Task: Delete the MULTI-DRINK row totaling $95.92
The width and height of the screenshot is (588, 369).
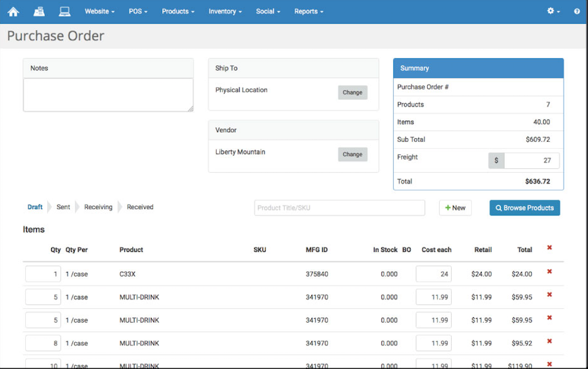Action: click(x=549, y=341)
